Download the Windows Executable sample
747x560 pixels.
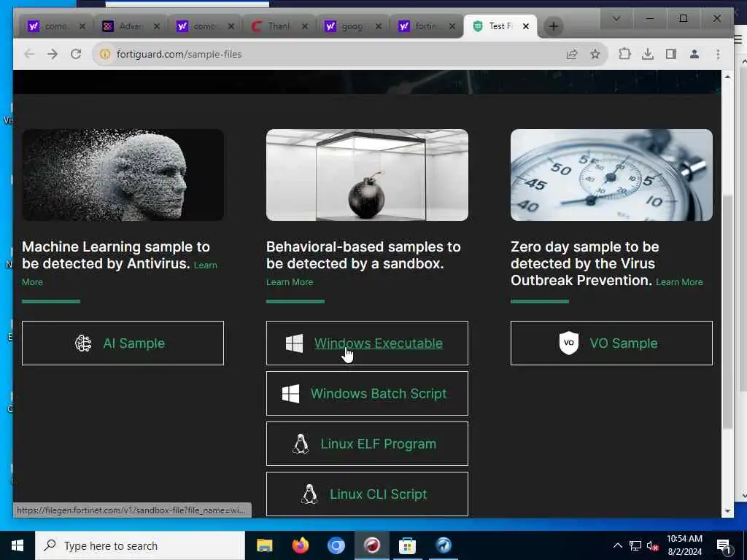368,343
